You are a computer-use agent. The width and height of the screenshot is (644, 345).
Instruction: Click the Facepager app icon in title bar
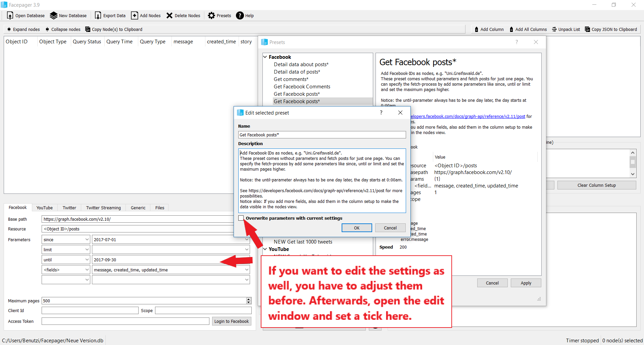click(x=4, y=5)
